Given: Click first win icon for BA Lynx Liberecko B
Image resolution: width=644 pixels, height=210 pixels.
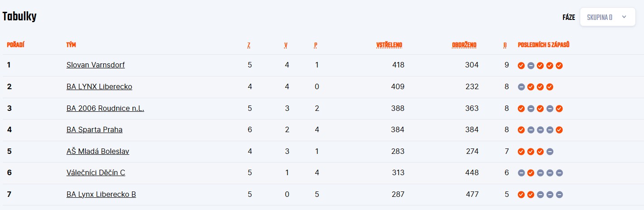Looking at the screenshot, I should [x=521, y=195].
